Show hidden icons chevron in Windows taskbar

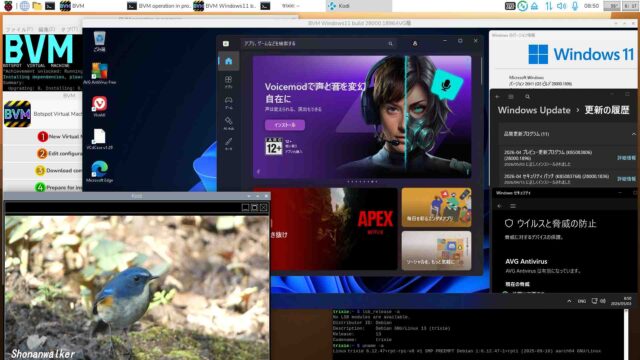pyautogui.click(x=569, y=301)
